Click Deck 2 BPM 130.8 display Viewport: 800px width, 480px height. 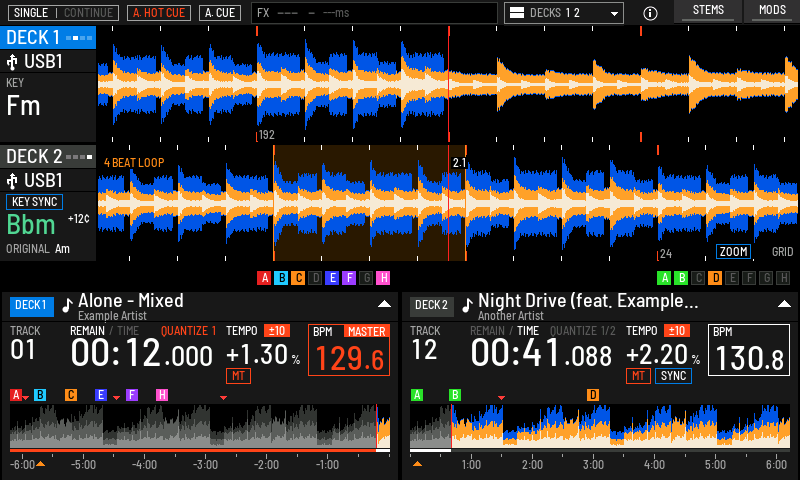[x=748, y=350]
